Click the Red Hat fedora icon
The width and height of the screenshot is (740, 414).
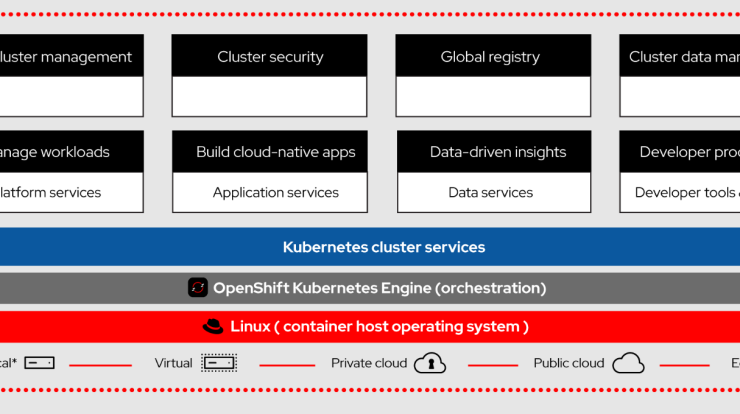pos(213,326)
